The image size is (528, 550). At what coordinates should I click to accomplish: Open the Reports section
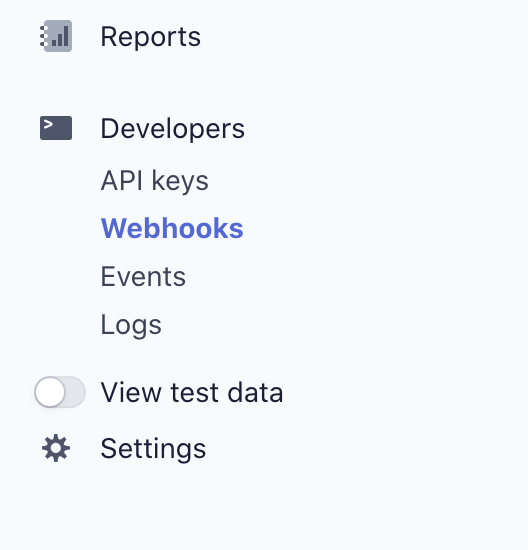click(151, 37)
